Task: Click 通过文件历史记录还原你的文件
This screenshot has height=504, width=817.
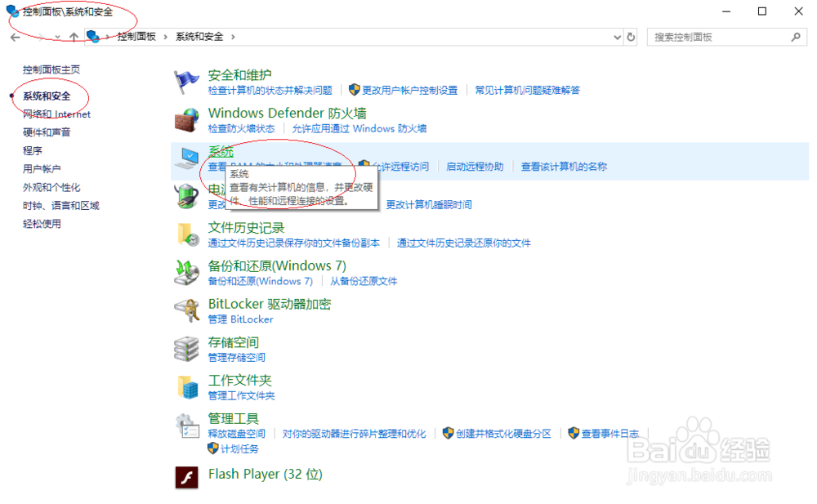Action: click(x=464, y=243)
